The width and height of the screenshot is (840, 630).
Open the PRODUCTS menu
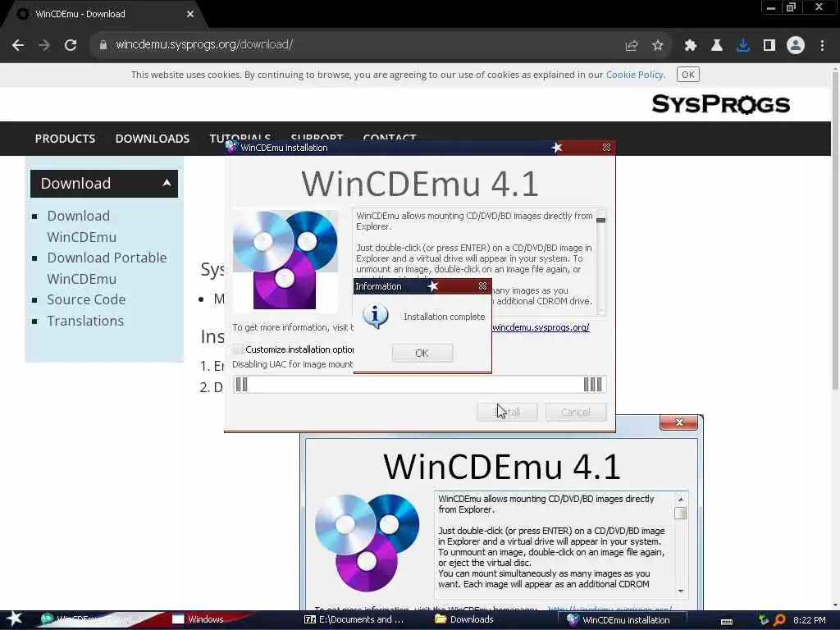(x=65, y=138)
